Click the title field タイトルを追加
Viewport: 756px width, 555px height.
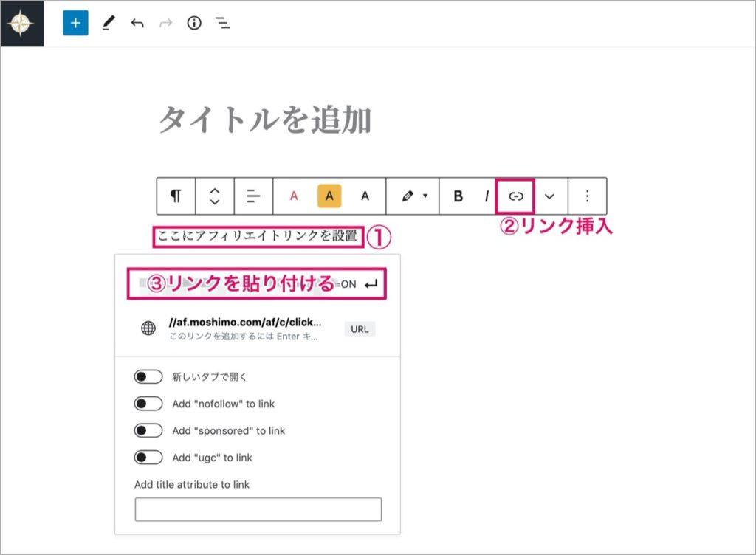click(265, 120)
